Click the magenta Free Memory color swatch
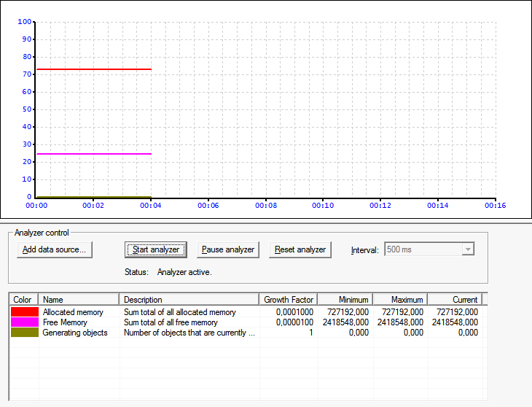 click(x=25, y=322)
